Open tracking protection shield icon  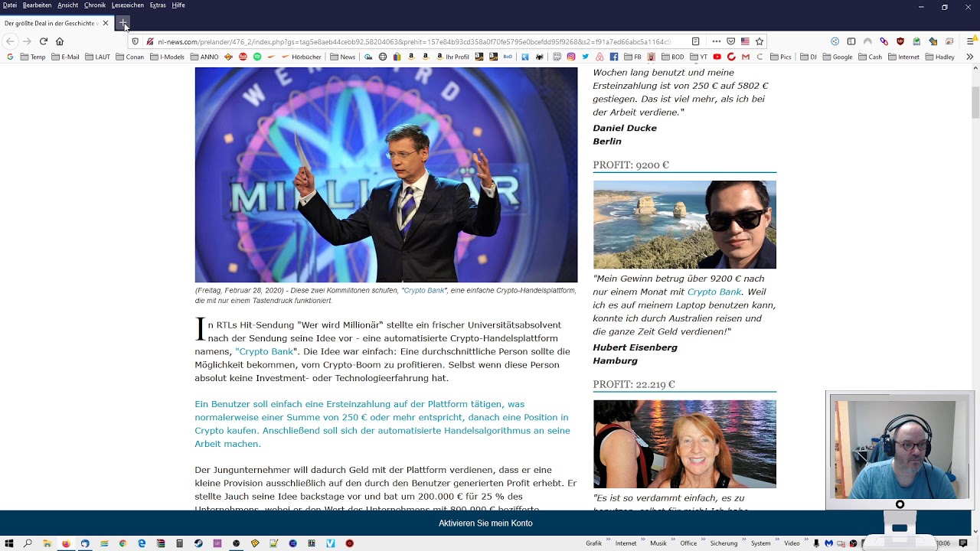click(x=135, y=41)
